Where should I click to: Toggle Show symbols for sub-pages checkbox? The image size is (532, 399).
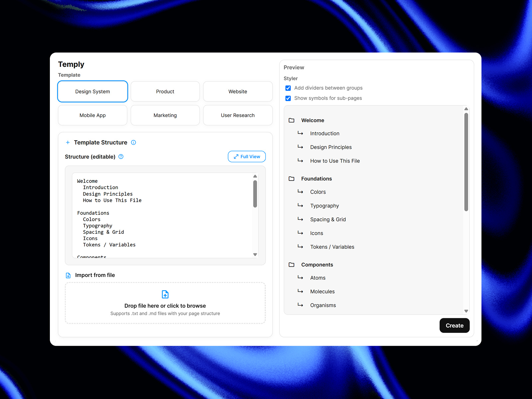point(288,98)
